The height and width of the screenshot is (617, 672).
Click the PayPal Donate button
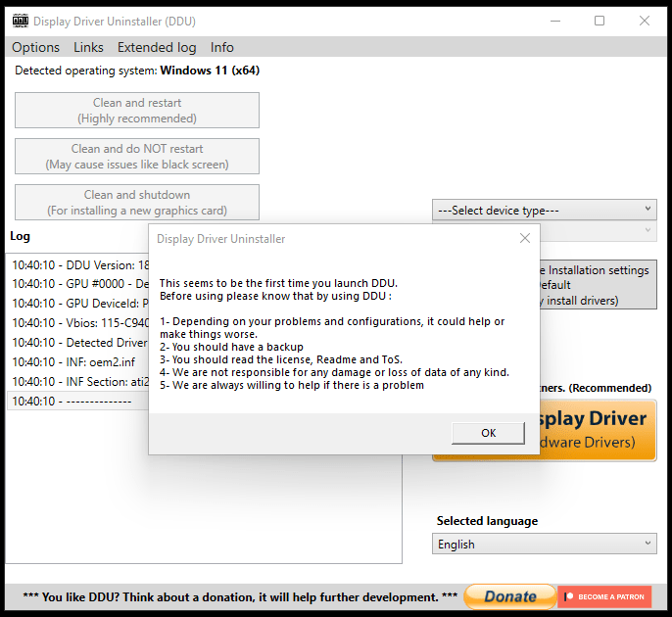(x=509, y=596)
